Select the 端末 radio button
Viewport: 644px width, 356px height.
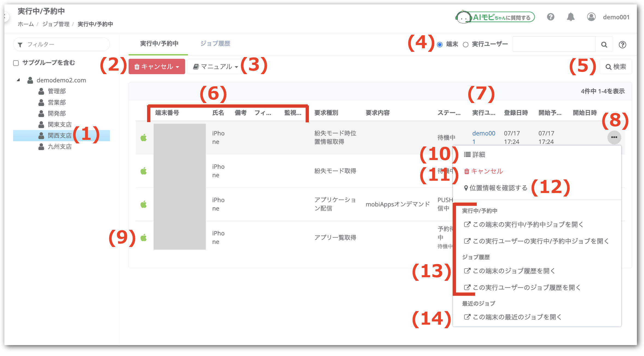[x=440, y=44]
